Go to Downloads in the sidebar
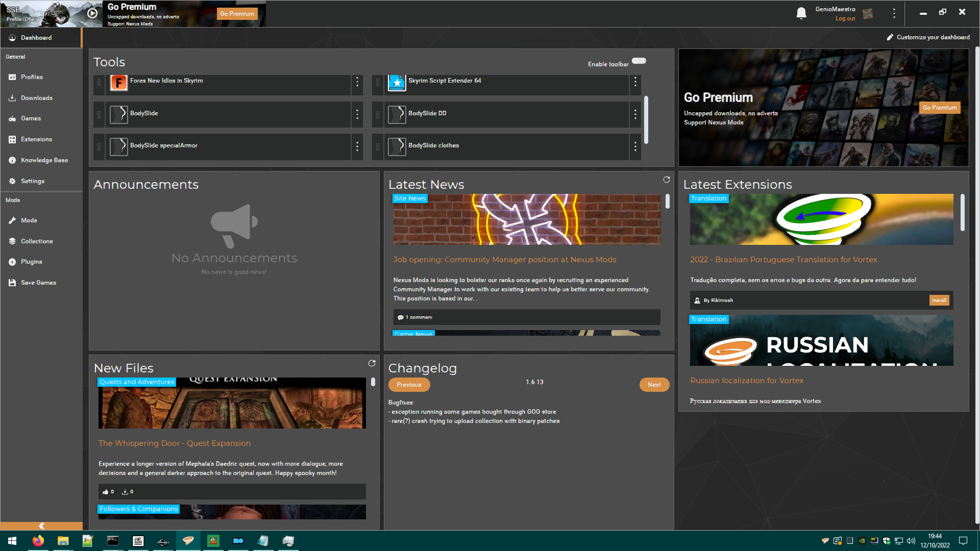The width and height of the screenshot is (980, 551). point(41,98)
